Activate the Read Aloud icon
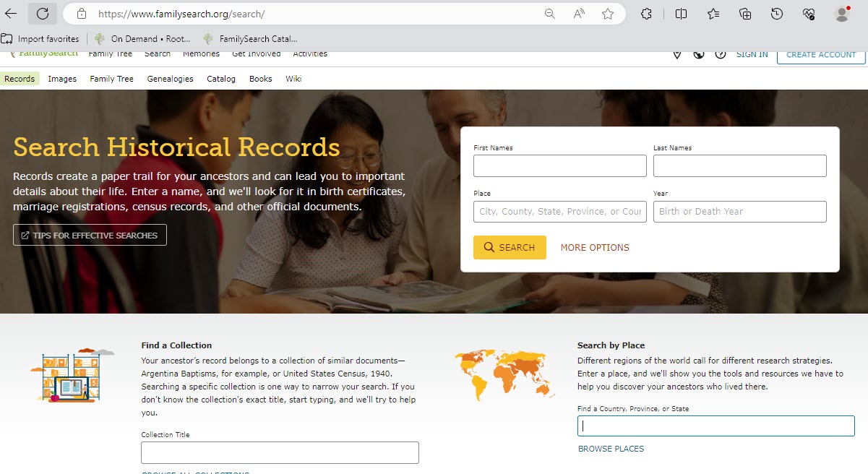The width and height of the screenshot is (868, 474). (x=579, y=14)
